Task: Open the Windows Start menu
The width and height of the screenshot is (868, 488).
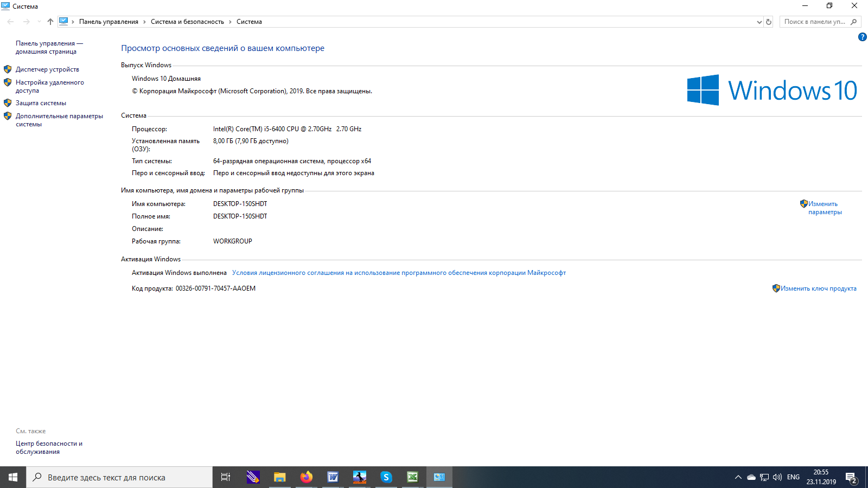Action: click(x=13, y=477)
